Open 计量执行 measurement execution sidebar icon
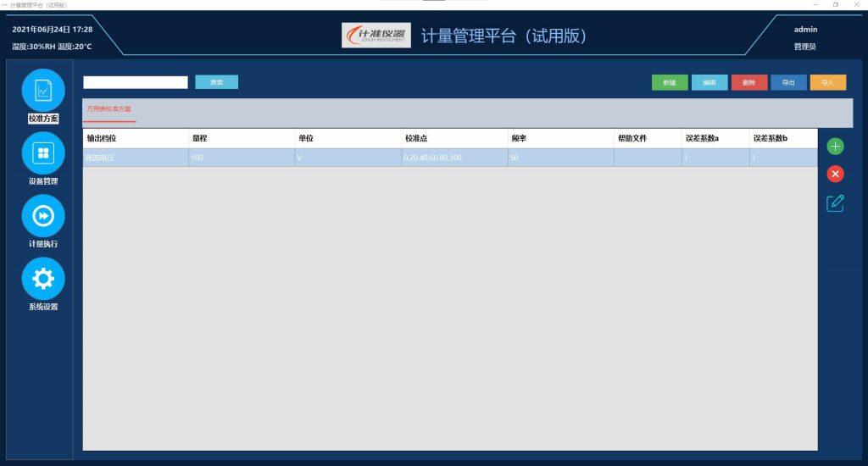The width and height of the screenshot is (868, 466). point(43,216)
